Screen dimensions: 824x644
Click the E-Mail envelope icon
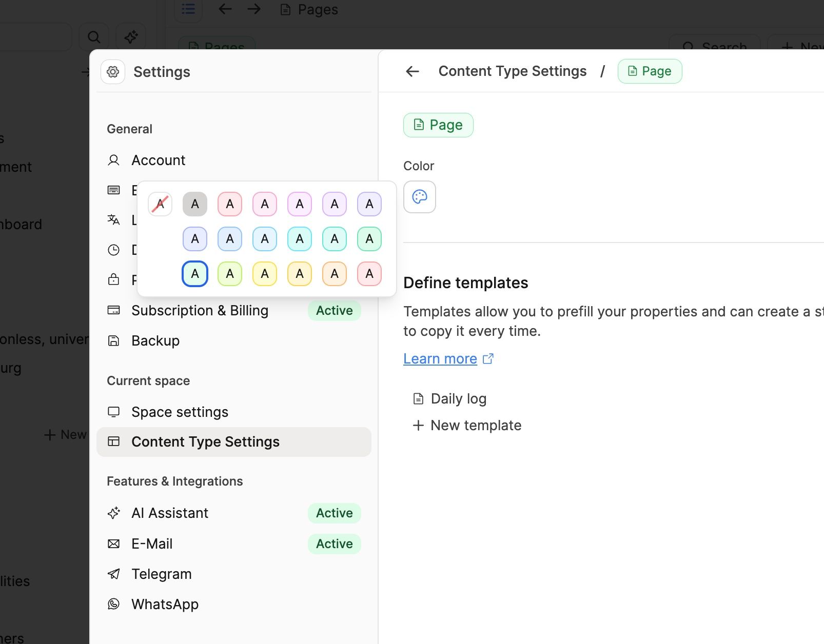pos(113,544)
